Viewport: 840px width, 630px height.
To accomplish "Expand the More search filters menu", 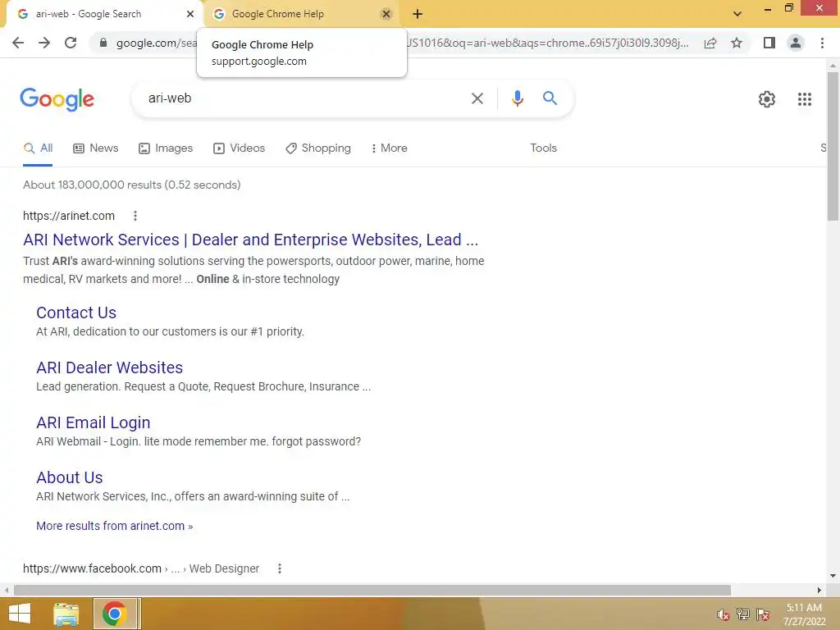I will click(390, 148).
